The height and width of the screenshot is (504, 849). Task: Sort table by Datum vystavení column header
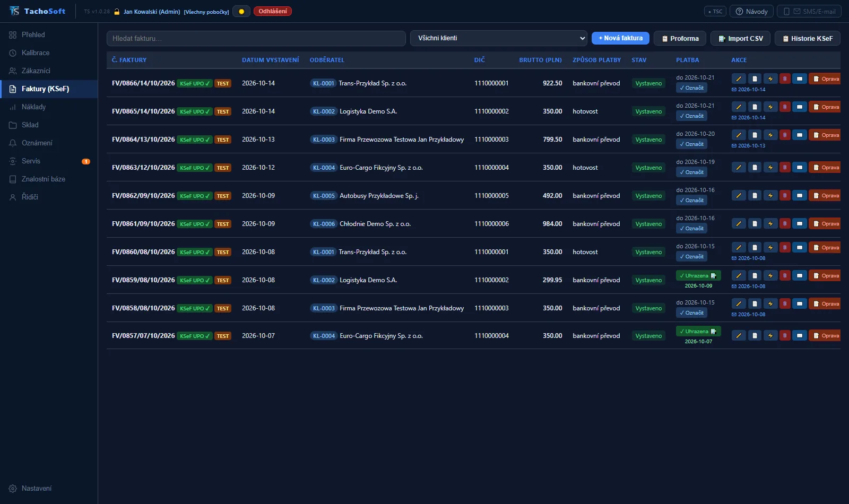coord(271,60)
